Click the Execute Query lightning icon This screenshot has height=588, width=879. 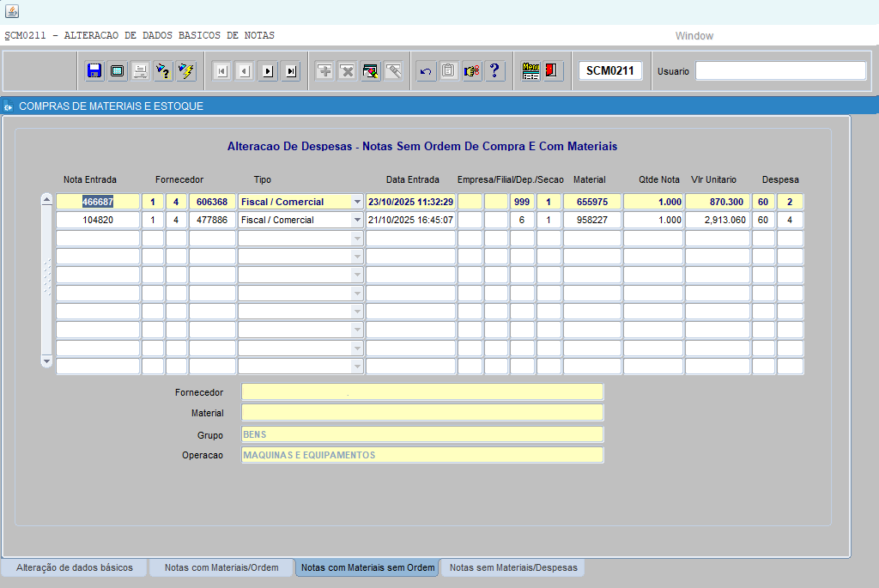click(x=185, y=71)
